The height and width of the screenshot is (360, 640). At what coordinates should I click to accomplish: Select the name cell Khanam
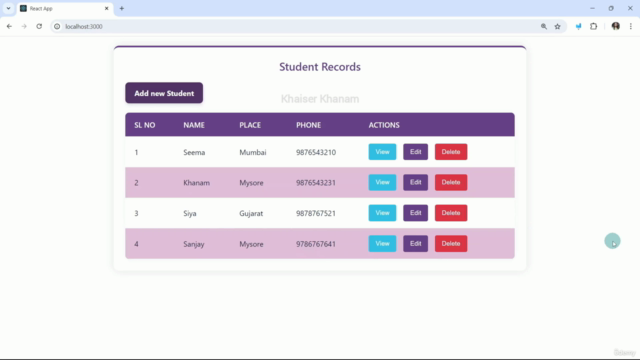196,183
